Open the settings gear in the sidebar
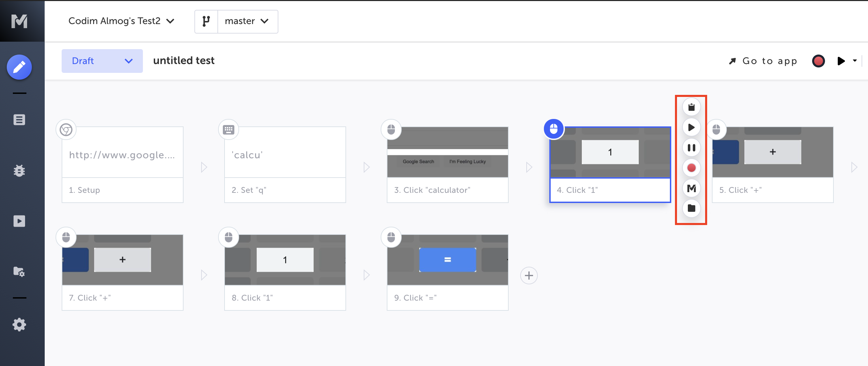Screen dimensions: 868x366 pyautogui.click(x=19, y=325)
